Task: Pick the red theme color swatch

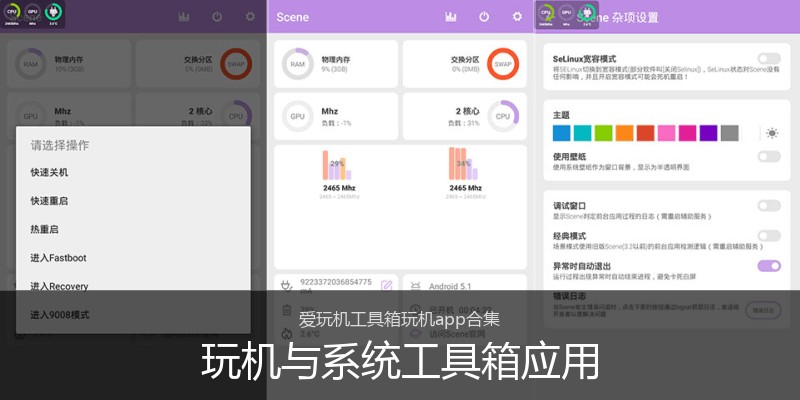Action: click(645, 133)
